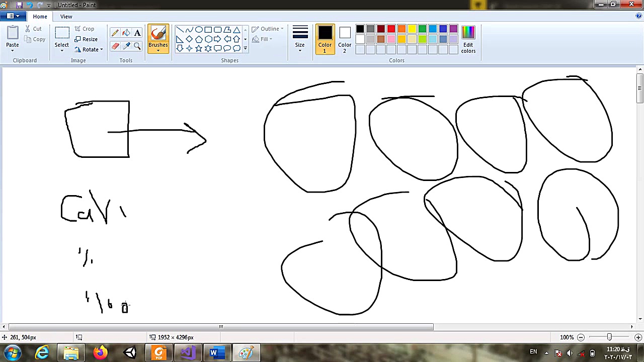The image size is (644, 362).
Task: Select the Magnifier tool
Action: coord(137,46)
